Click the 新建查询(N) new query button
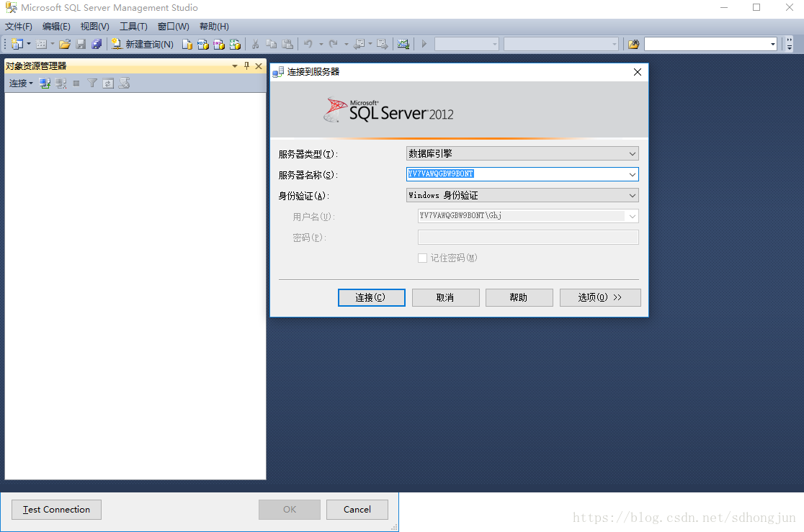 (143, 44)
